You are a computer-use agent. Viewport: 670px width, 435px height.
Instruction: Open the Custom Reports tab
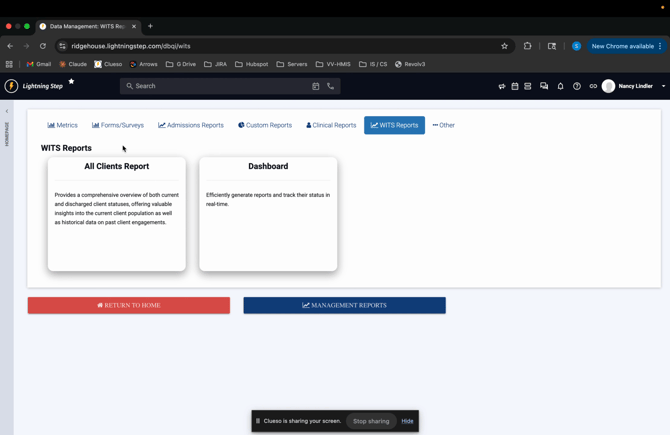point(265,125)
